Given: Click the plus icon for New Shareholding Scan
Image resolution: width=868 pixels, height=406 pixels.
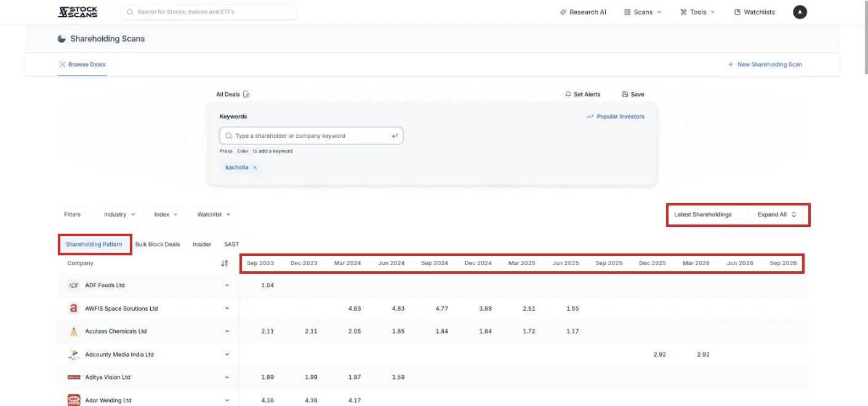Looking at the screenshot, I should (x=731, y=64).
